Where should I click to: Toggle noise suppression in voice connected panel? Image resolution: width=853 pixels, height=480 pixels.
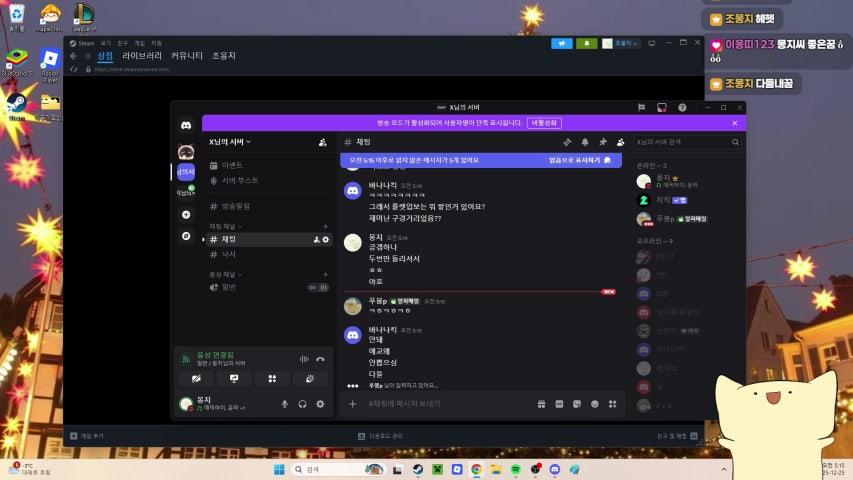pyautogui.click(x=304, y=359)
